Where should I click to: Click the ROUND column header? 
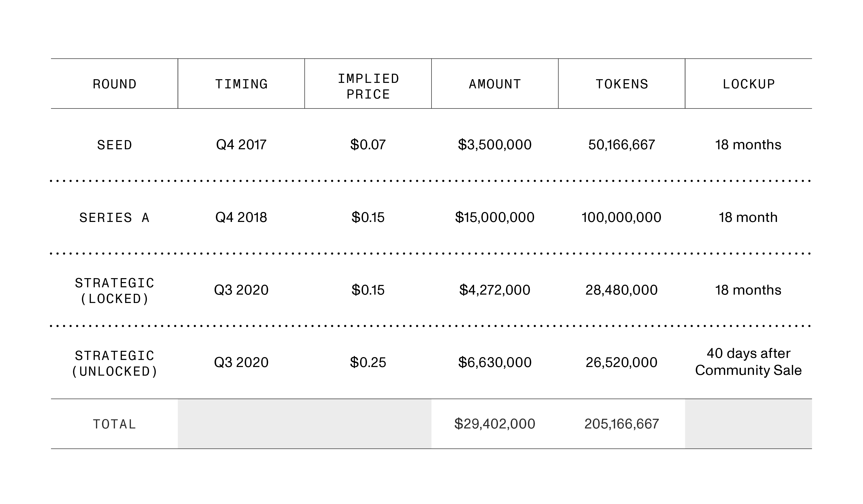[x=114, y=84]
